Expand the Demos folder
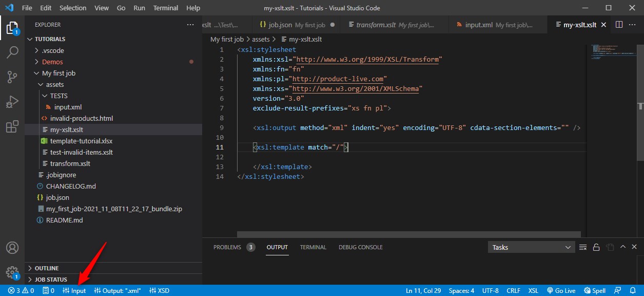This screenshot has width=644, height=296. point(52,62)
